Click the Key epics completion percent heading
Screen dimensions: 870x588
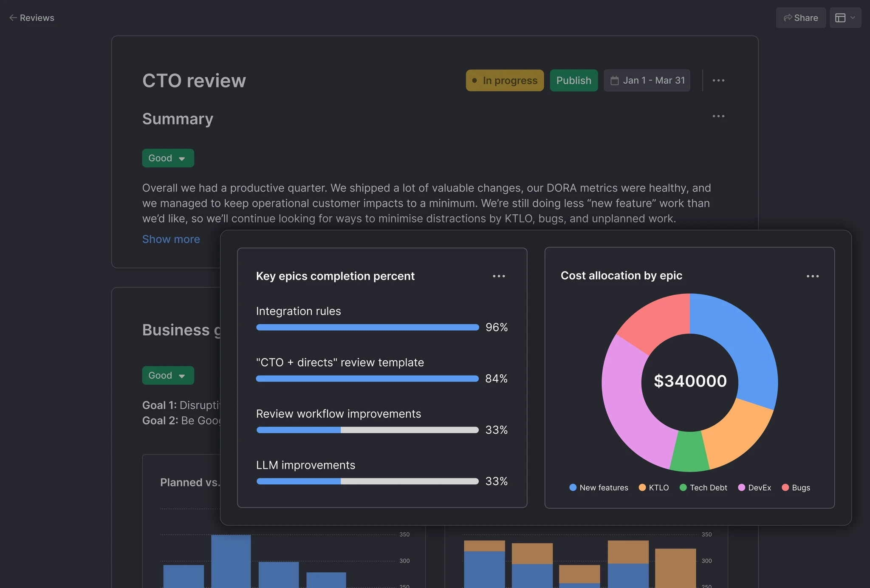335,276
